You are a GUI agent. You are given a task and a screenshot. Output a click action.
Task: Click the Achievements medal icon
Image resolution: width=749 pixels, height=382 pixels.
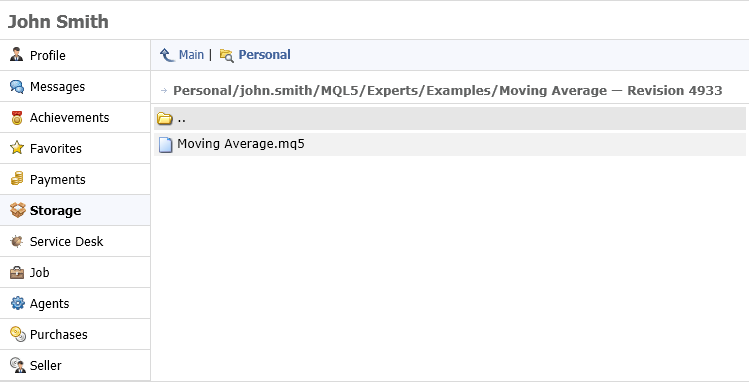[17, 117]
